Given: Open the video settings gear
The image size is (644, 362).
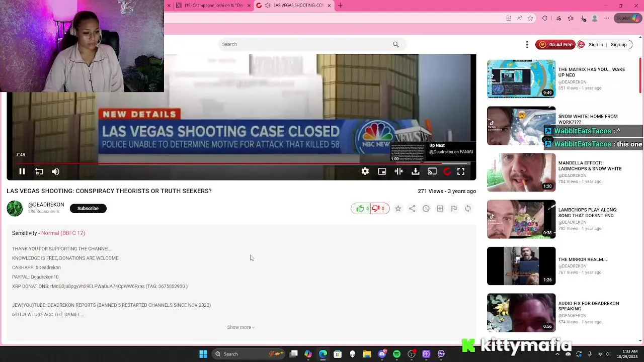Looking at the screenshot, I should coord(365,171).
